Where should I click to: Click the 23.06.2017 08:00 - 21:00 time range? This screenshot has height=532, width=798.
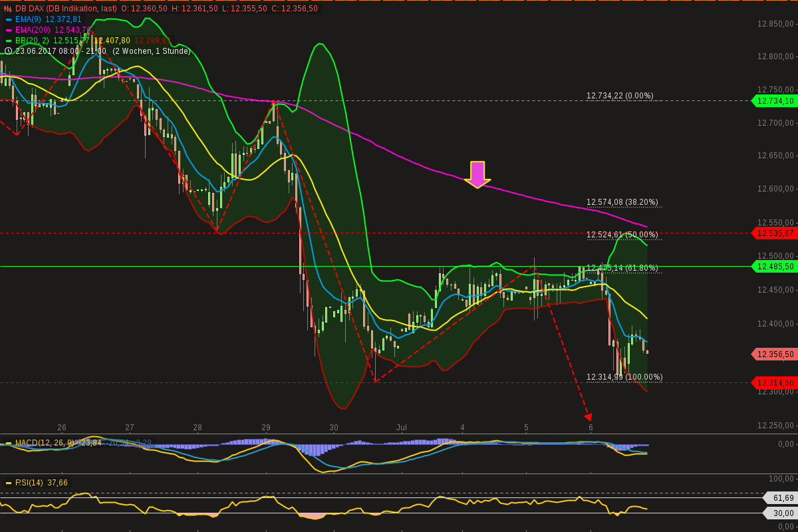(61, 51)
